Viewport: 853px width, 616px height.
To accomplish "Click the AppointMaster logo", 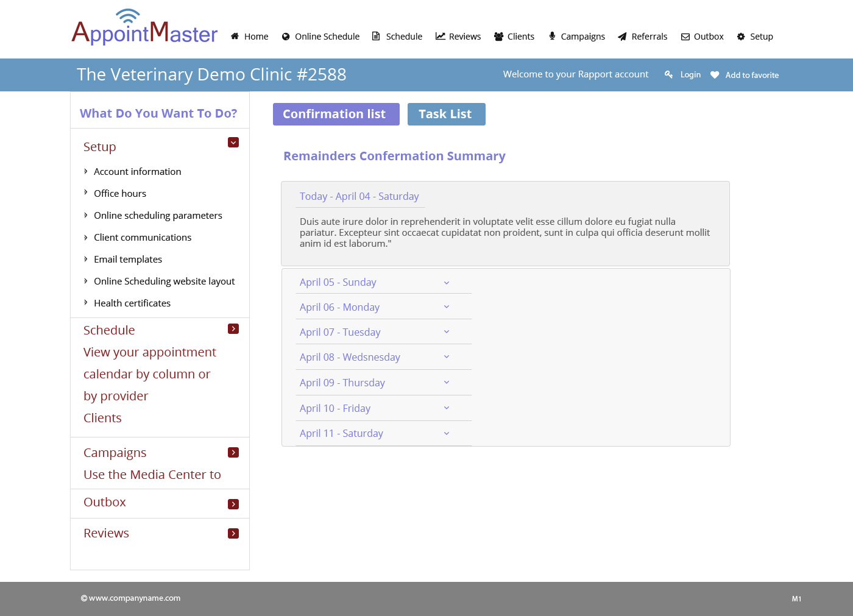I will coord(144,27).
